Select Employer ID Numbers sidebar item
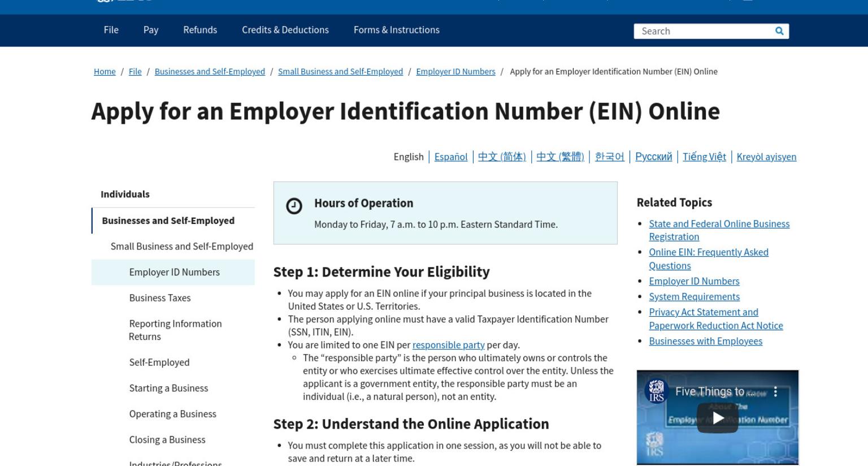 click(174, 272)
